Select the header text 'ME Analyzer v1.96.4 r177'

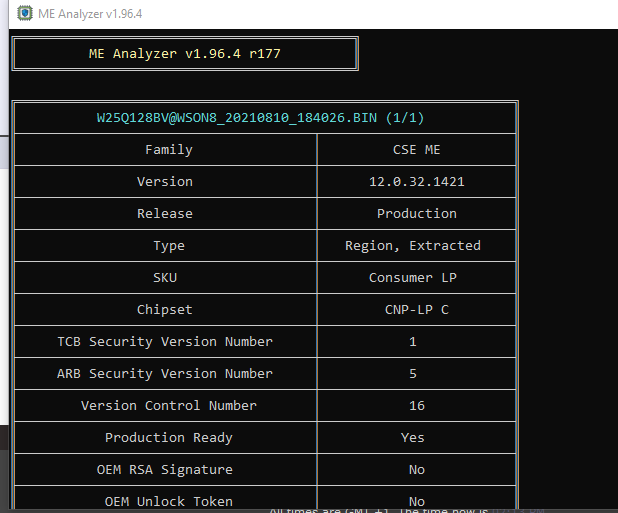point(184,54)
